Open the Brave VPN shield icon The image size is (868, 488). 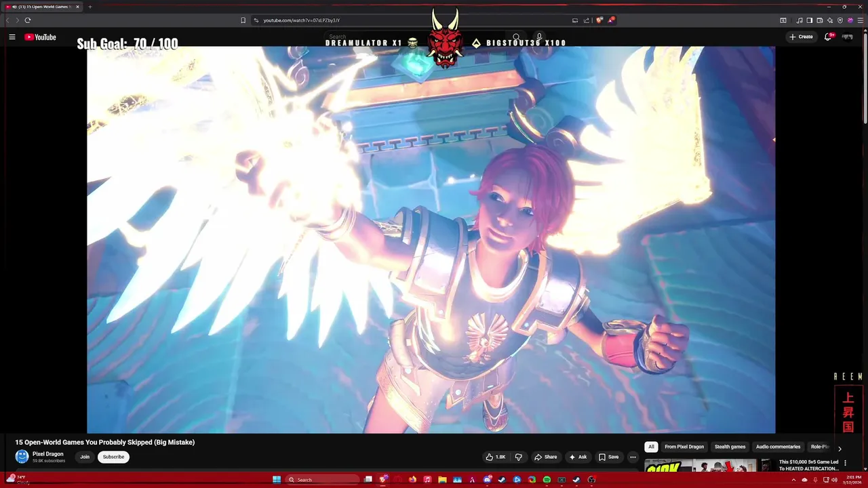(840, 20)
